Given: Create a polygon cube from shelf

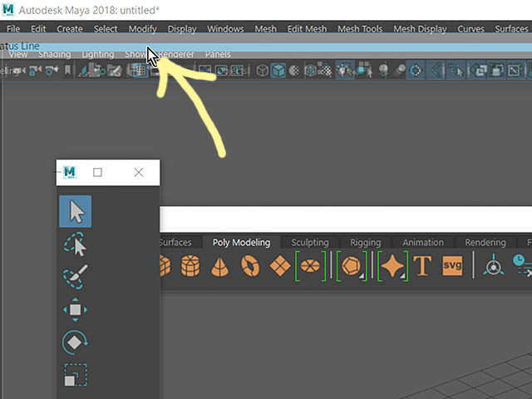Looking at the screenshot, I should 165,266.
